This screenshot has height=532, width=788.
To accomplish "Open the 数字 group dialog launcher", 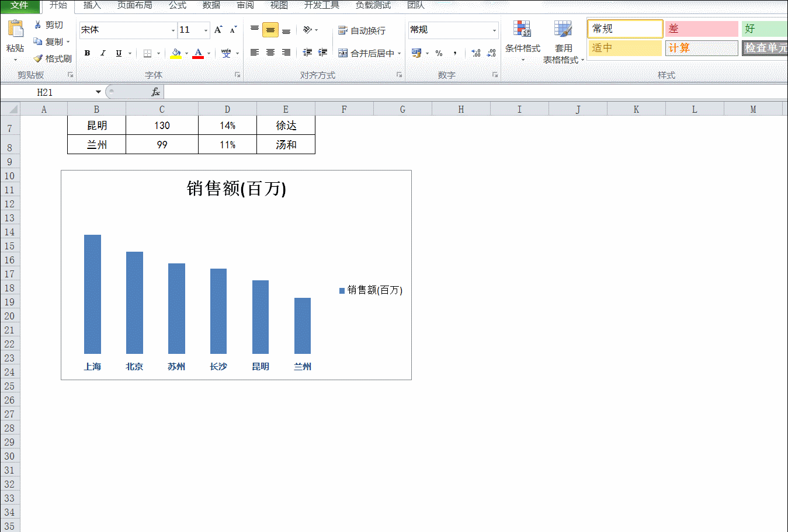I will coord(495,75).
